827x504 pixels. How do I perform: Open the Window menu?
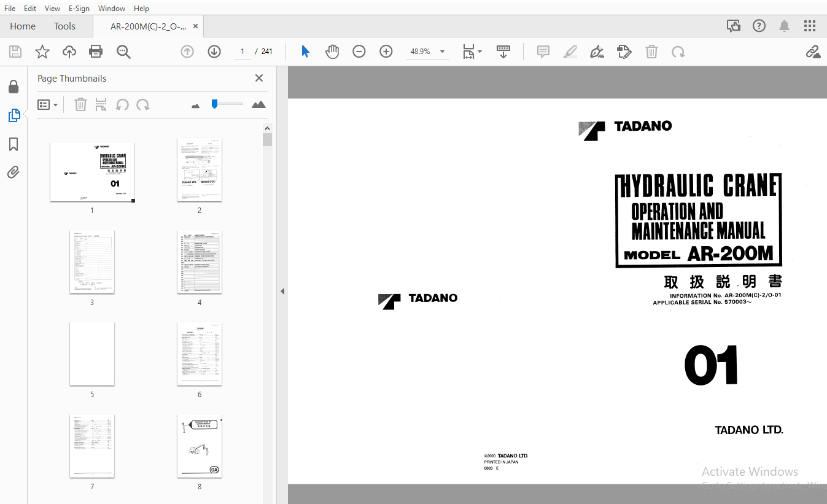tap(112, 9)
